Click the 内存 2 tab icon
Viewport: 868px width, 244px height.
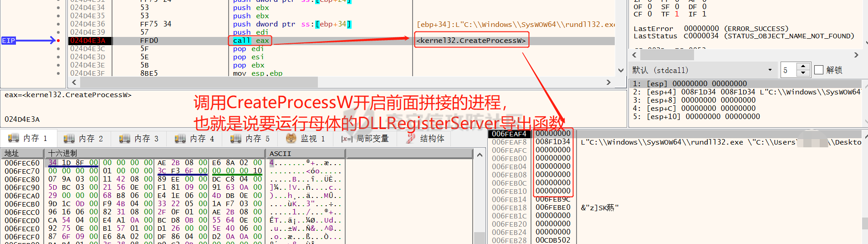coord(69,138)
